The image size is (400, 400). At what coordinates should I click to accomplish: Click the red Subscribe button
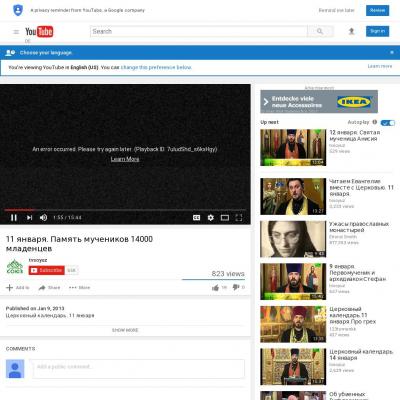(46, 270)
